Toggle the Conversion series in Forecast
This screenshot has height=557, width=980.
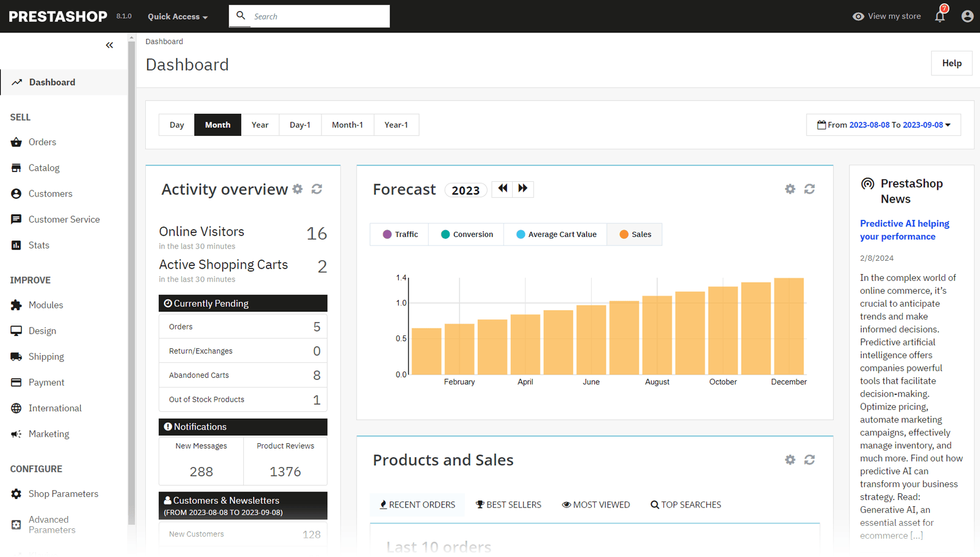click(x=466, y=234)
